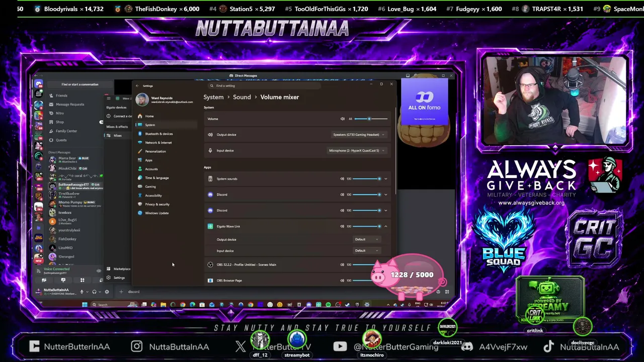Viewport: 644px width, 362px height.
Task: Click the OBS 32.2.2 app icon
Action: 210,264
